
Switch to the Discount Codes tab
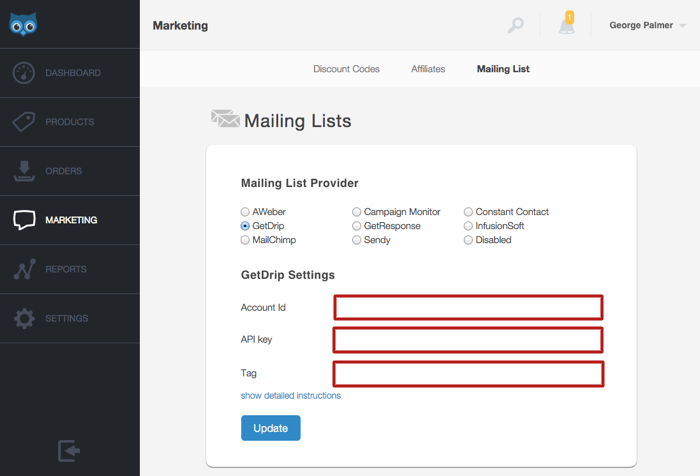(346, 69)
